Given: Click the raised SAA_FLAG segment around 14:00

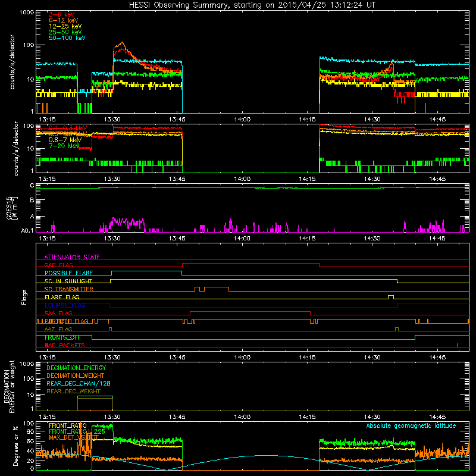Looking at the screenshot, I should pos(250,312).
